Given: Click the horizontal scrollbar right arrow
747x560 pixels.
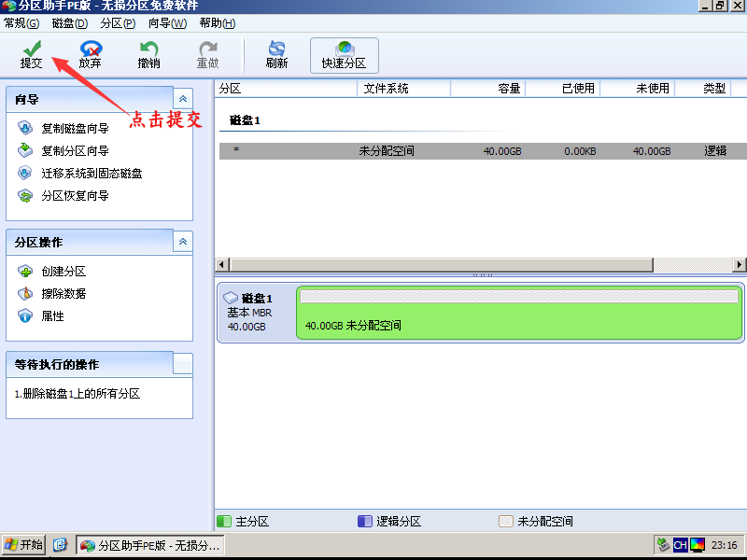Looking at the screenshot, I should point(739,264).
